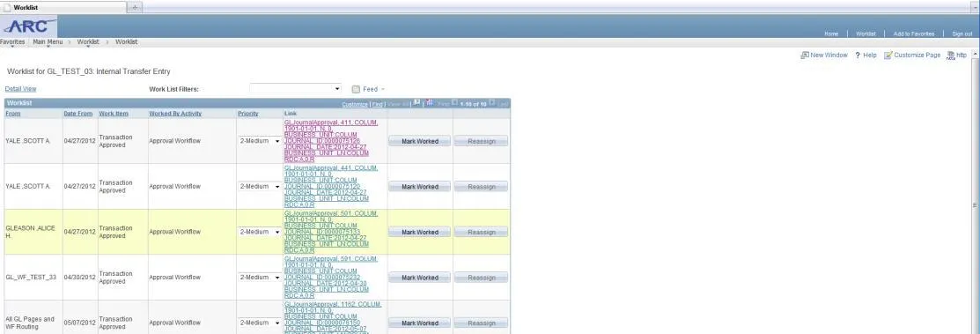Image resolution: width=980 pixels, height=334 pixels.
Task: Sort by Worked By Activity column header
Action: (175, 113)
